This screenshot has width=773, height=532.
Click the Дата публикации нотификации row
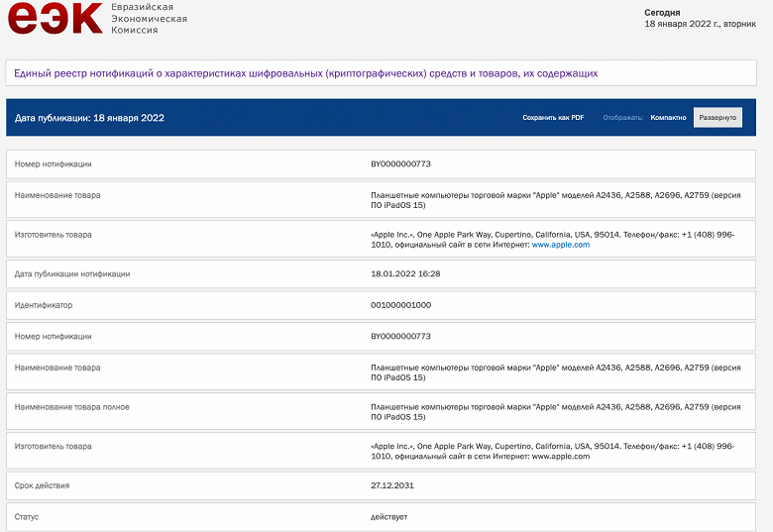click(381, 273)
